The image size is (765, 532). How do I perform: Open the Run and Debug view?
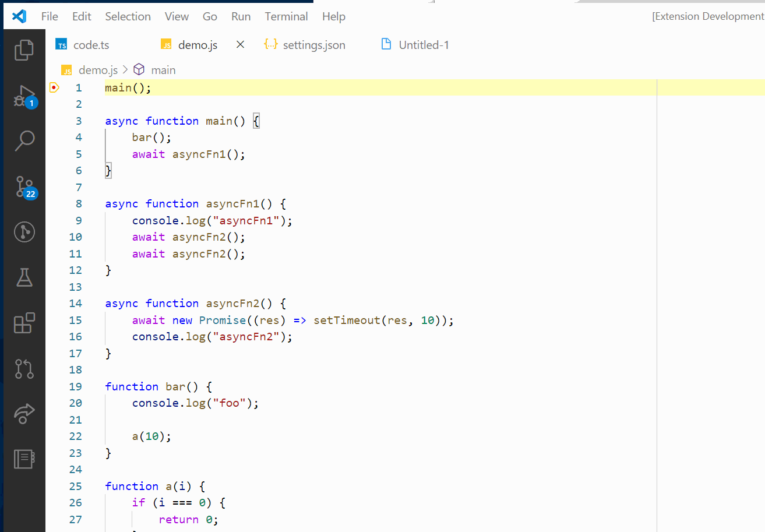(24, 96)
